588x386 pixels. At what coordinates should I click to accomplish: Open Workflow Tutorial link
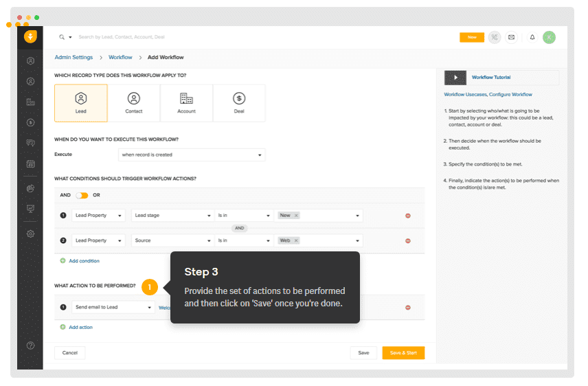[491, 78]
